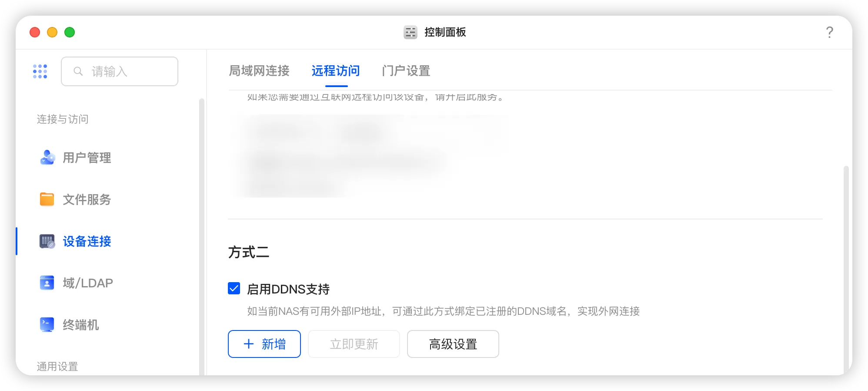The image size is (868, 391).
Task: Open 高级设置 button
Action: pyautogui.click(x=453, y=344)
